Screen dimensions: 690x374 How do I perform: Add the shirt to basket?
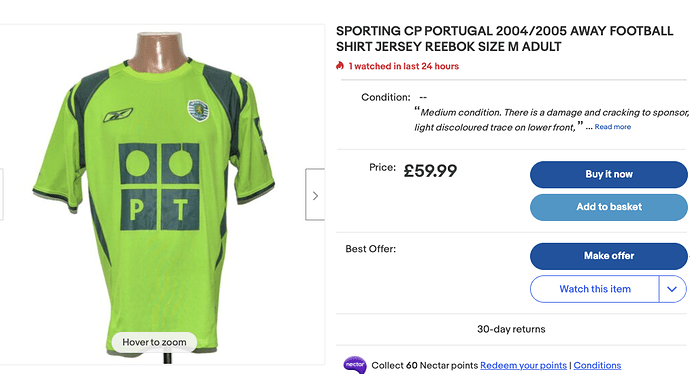click(x=609, y=207)
